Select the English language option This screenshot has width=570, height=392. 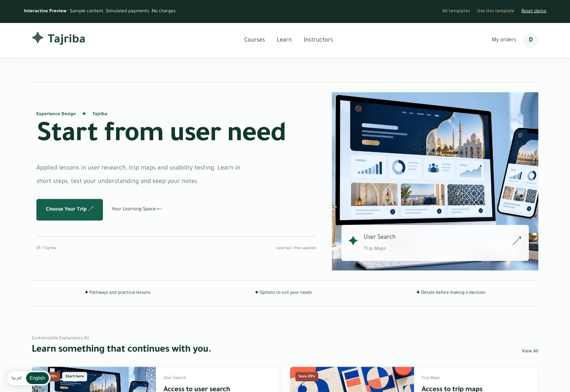point(37,378)
